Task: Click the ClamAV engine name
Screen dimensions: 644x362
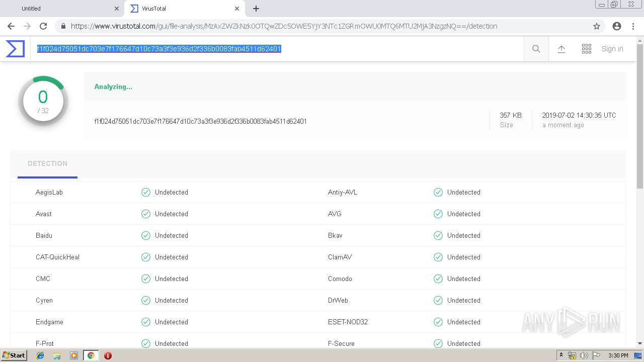Action: coord(340,257)
